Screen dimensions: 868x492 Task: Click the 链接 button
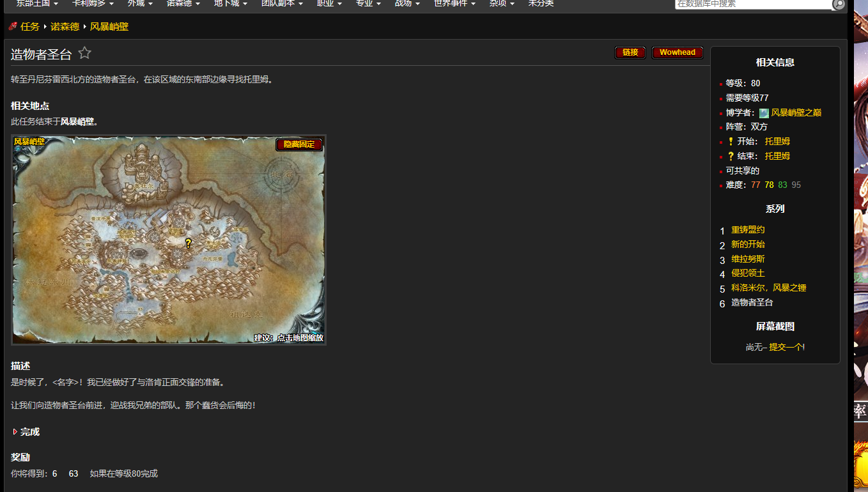tap(630, 52)
